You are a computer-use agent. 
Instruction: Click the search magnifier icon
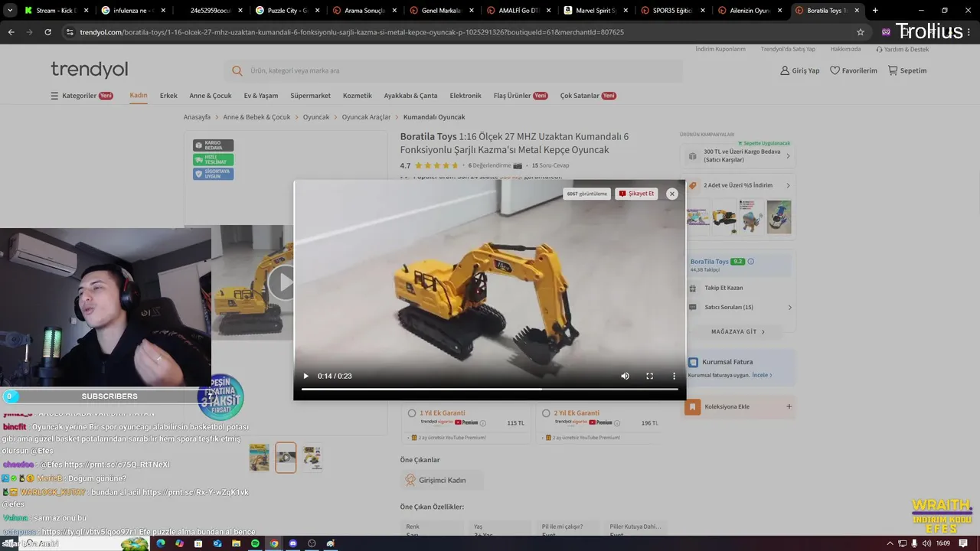pos(237,70)
